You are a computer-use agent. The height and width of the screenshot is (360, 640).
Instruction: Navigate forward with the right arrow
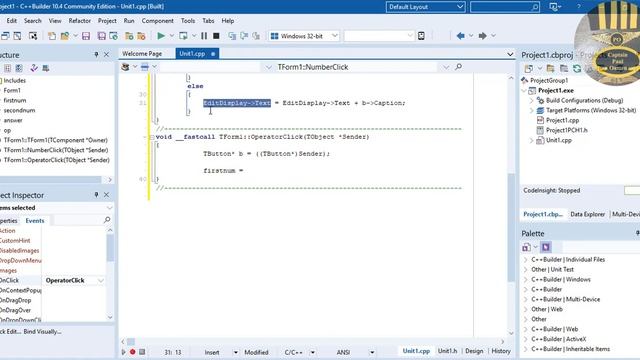click(482, 36)
